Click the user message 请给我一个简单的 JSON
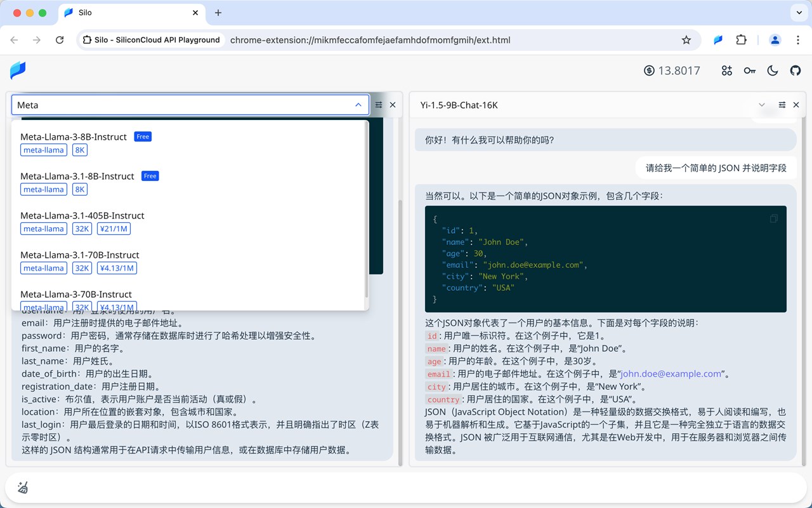 pos(716,168)
